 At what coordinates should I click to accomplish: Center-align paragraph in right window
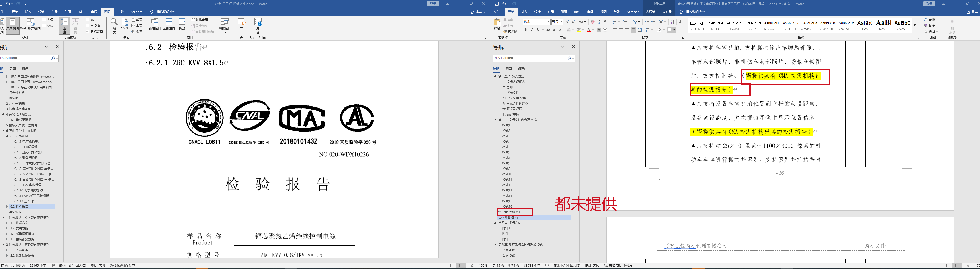621,30
